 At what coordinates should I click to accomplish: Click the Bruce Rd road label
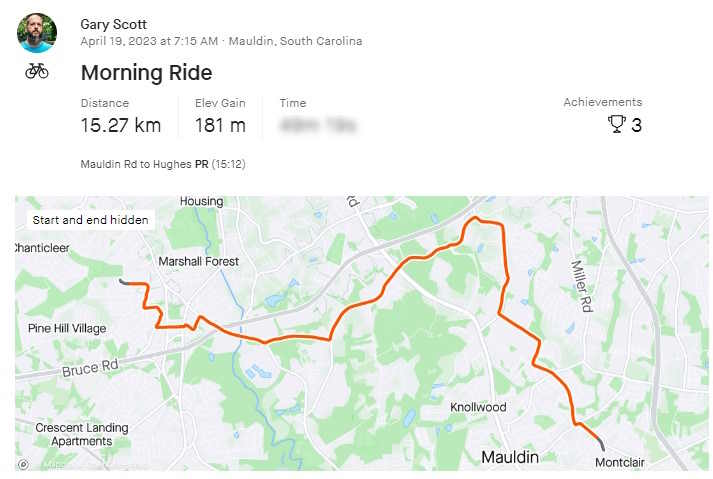click(90, 368)
